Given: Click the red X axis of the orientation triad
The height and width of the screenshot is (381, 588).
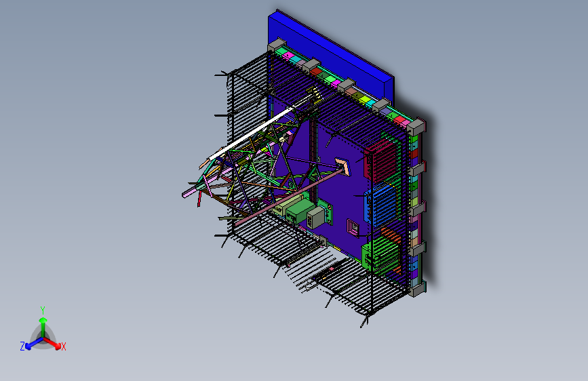Looking at the screenshot, I should (52, 342).
